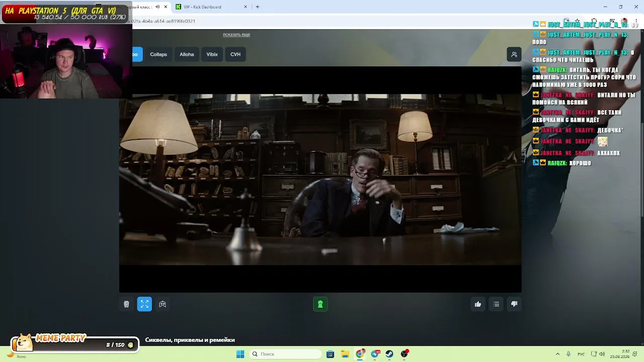Click the green chess-piece icon under the video

pos(320,304)
